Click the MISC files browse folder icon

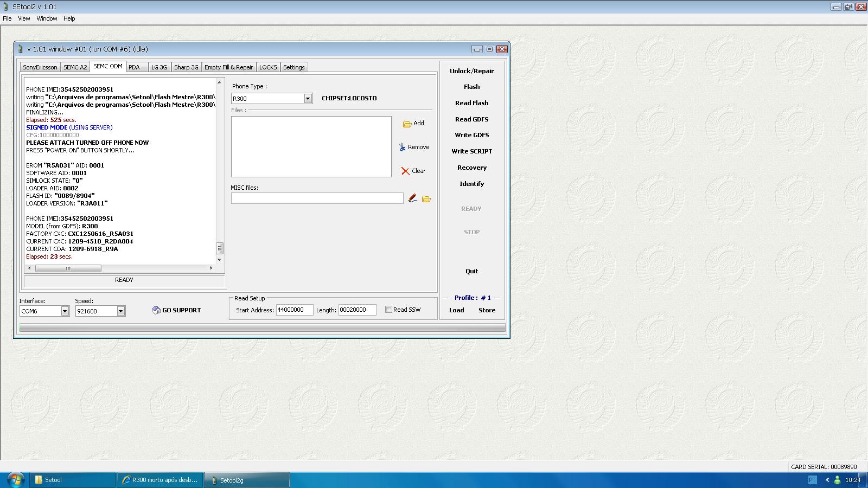[x=426, y=199]
